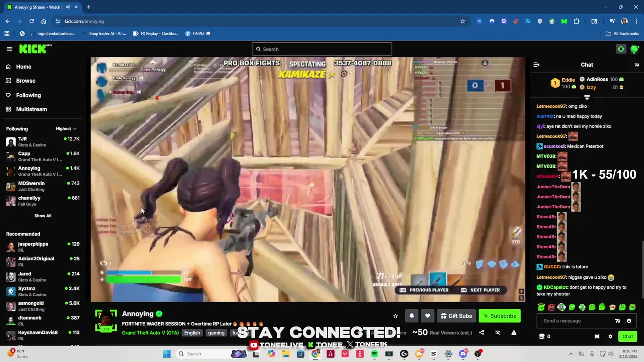This screenshot has width=644, height=362.
Task: Open the Annoying streamer avatar
Action: [106, 321]
